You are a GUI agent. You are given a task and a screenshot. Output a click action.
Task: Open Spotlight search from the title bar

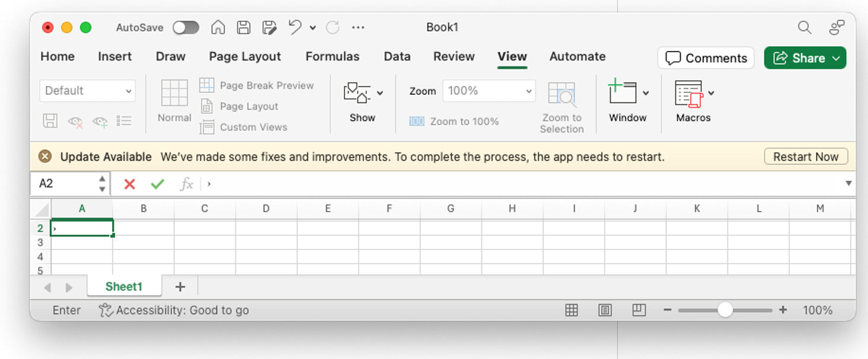(x=804, y=27)
